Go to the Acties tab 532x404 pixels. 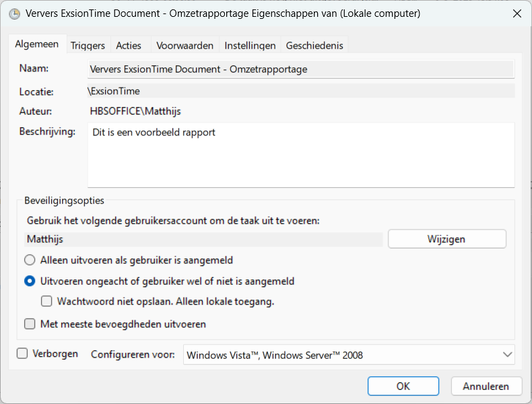(x=129, y=46)
